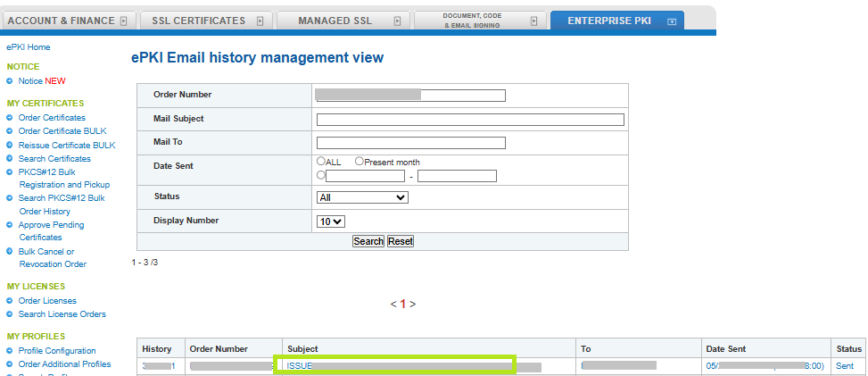The height and width of the screenshot is (376, 868).
Task: Select the Present month radio button
Action: 360,162
